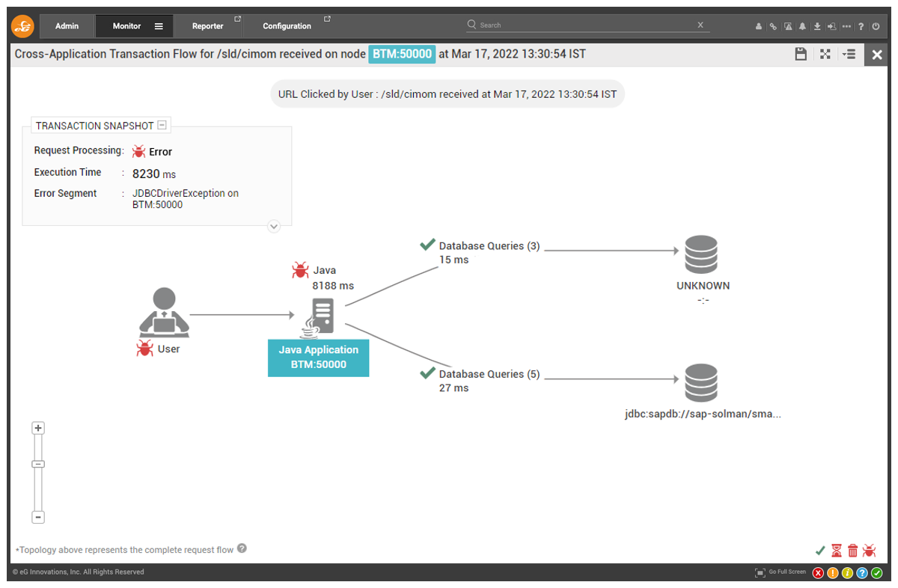
Task: Click the red trash can legend icon
Action: (852, 551)
